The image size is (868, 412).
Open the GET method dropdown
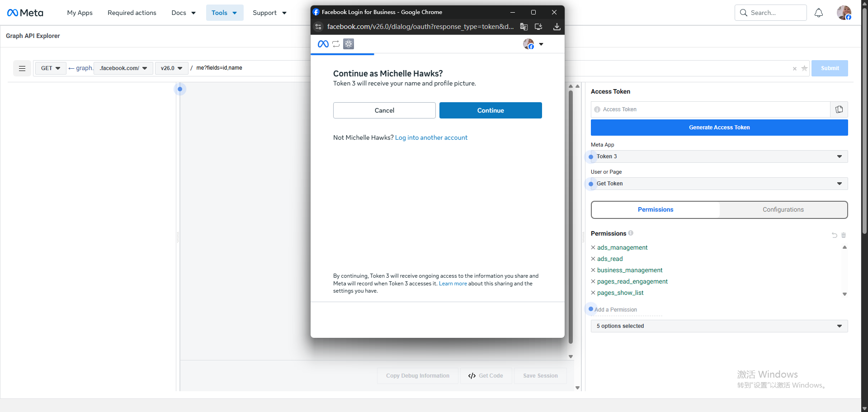point(51,68)
